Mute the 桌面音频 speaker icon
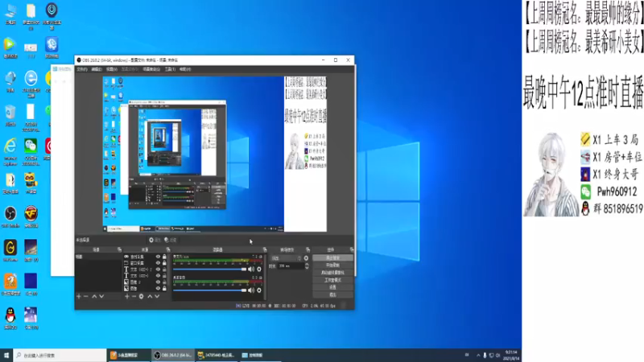This screenshot has height=362, width=644. point(251,290)
